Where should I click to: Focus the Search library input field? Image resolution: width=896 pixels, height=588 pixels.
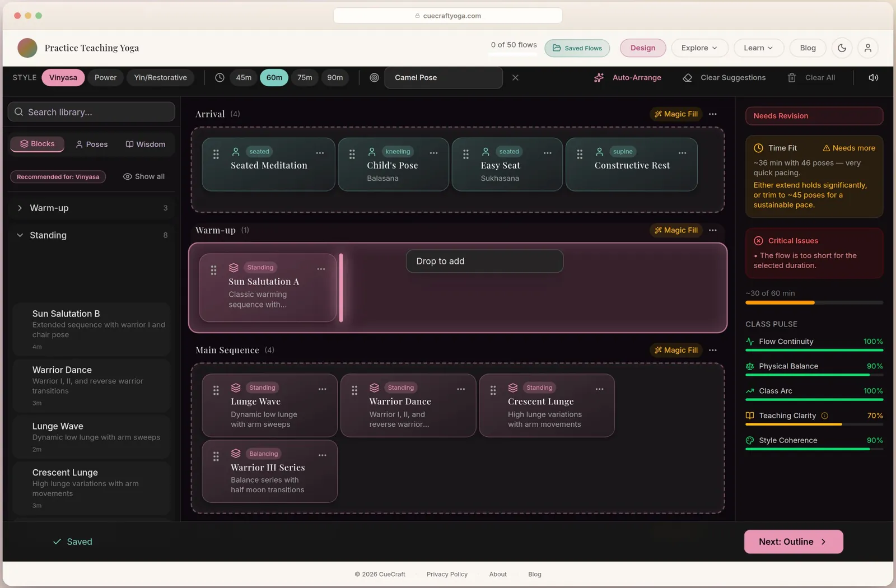click(91, 112)
